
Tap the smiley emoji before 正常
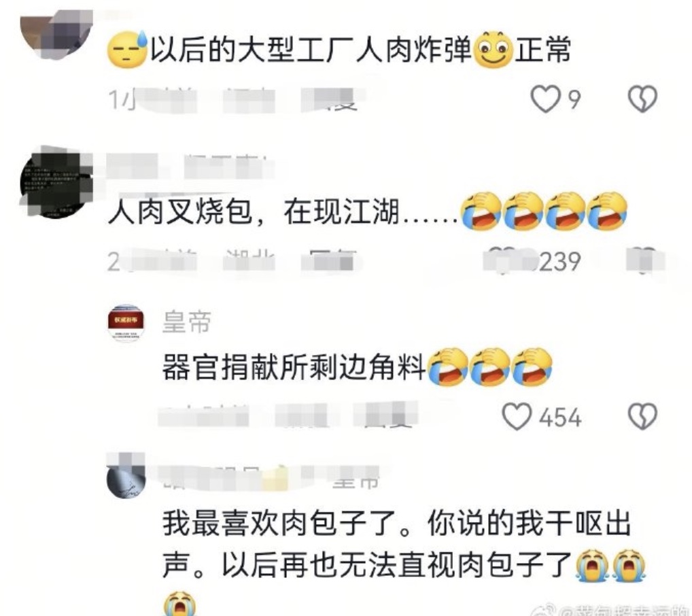(x=493, y=49)
